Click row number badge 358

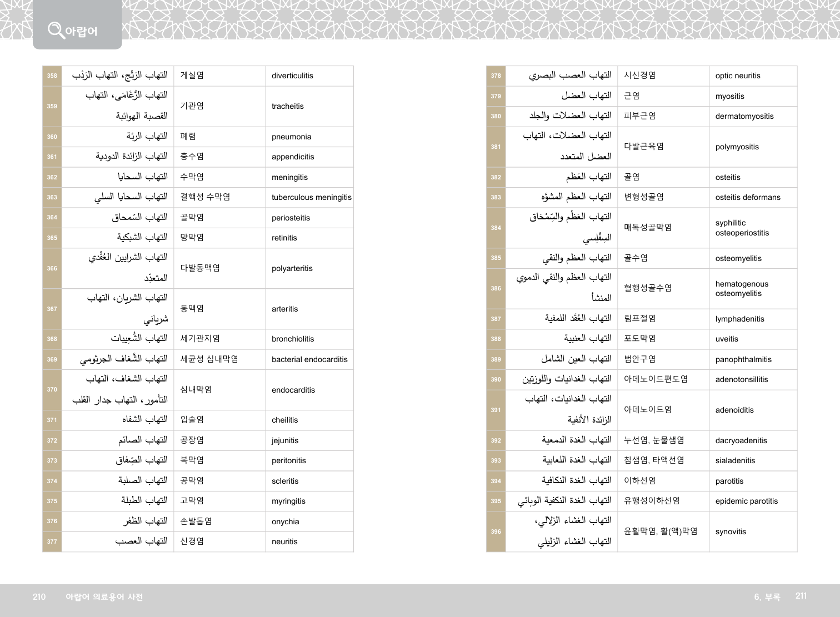tap(52, 76)
